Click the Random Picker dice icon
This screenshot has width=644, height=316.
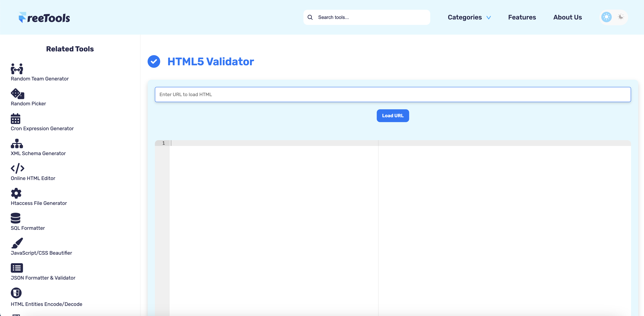click(x=17, y=94)
